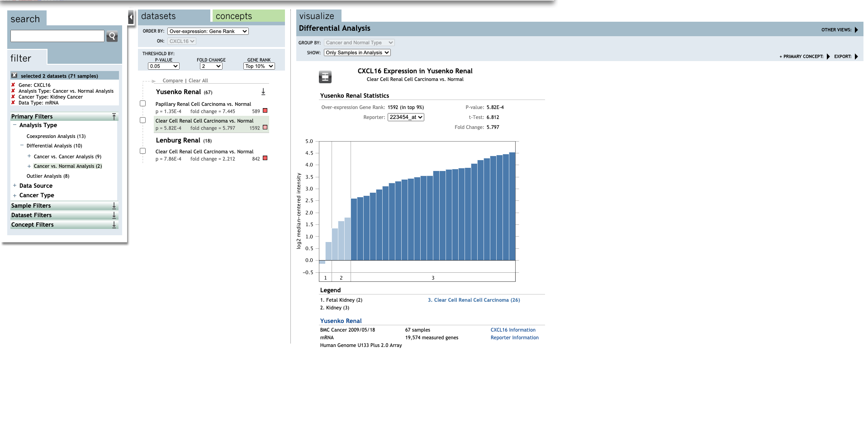Open the Primary Concept arrow
The image size is (868, 437).
click(x=828, y=57)
